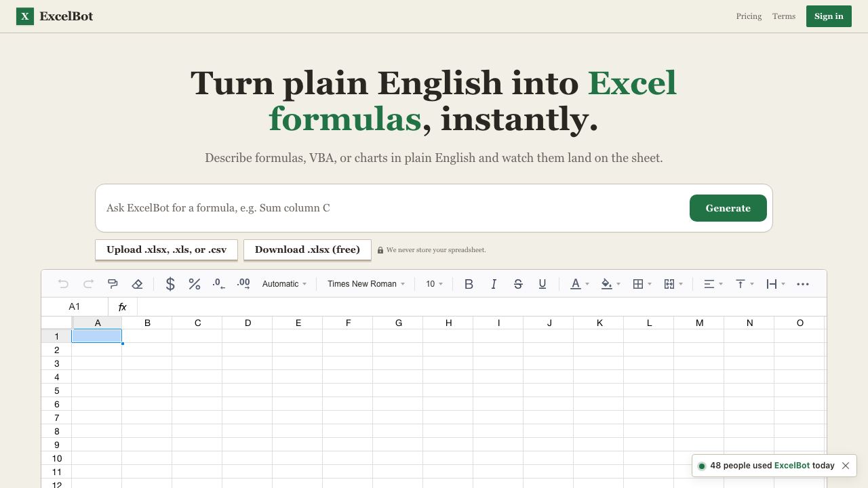Click the fill color bucket icon

[607, 284]
